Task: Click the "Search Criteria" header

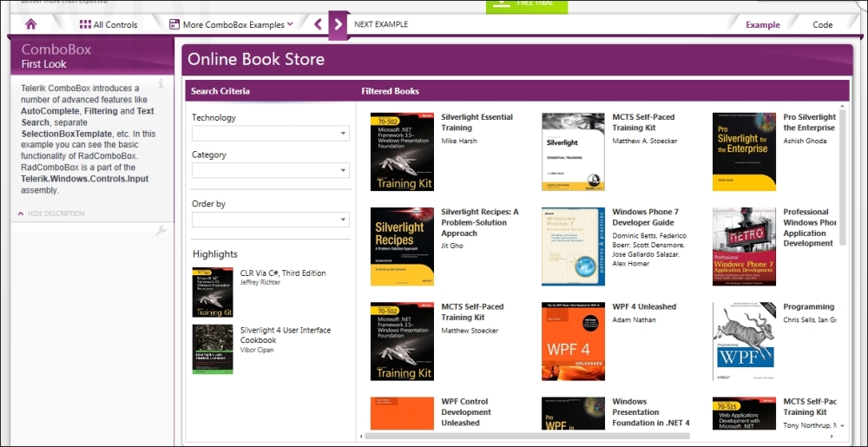Action: tap(220, 91)
